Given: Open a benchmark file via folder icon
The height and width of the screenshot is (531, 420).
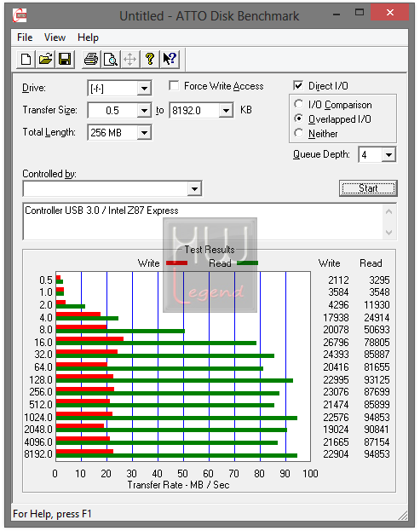Looking at the screenshot, I should click(x=46, y=60).
